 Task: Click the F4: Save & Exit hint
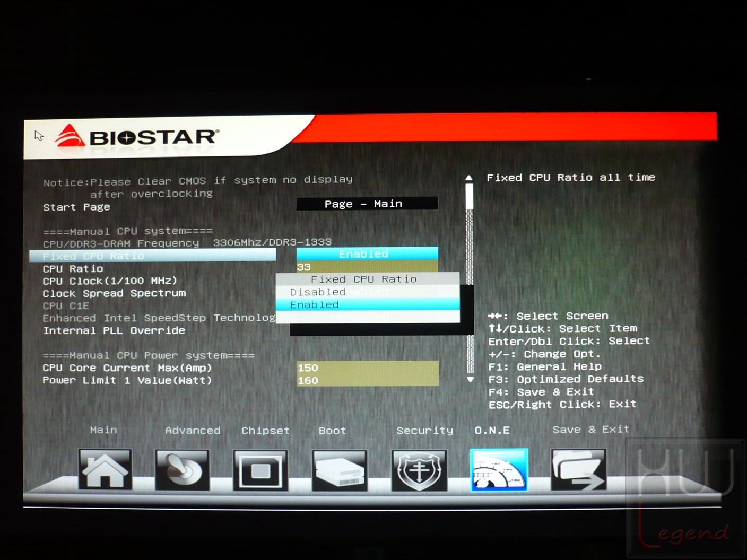541,392
